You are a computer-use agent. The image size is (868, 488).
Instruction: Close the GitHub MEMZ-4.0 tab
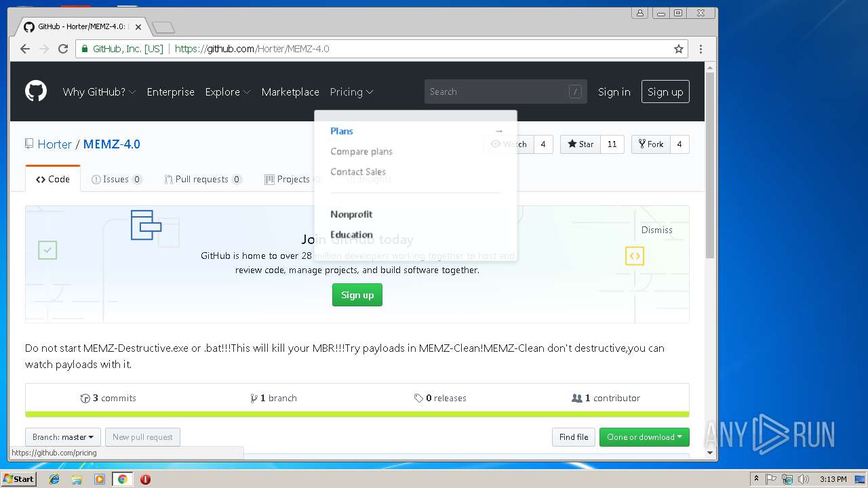[138, 27]
